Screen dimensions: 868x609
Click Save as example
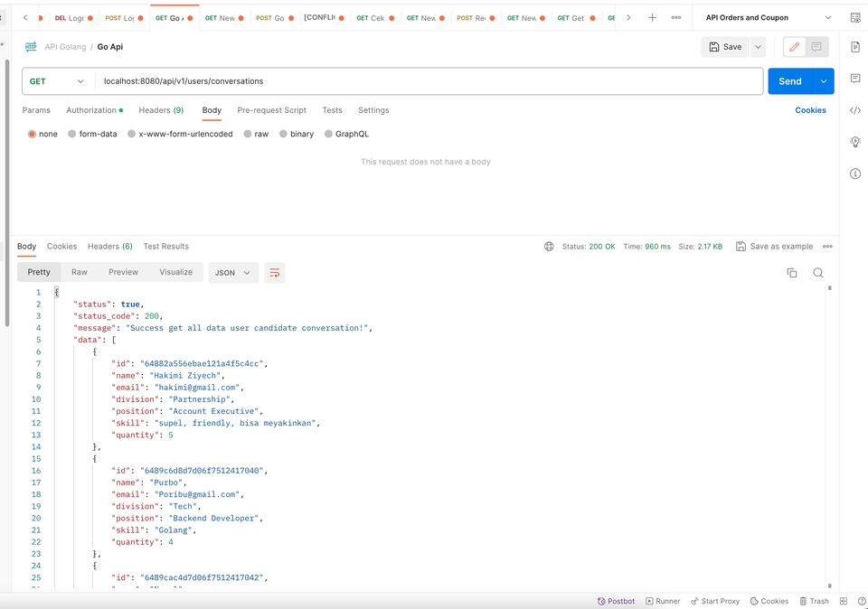[775, 246]
